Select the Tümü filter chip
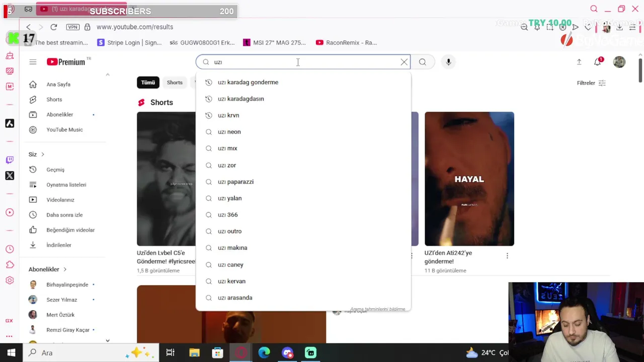This screenshot has height=362, width=644. tap(148, 82)
